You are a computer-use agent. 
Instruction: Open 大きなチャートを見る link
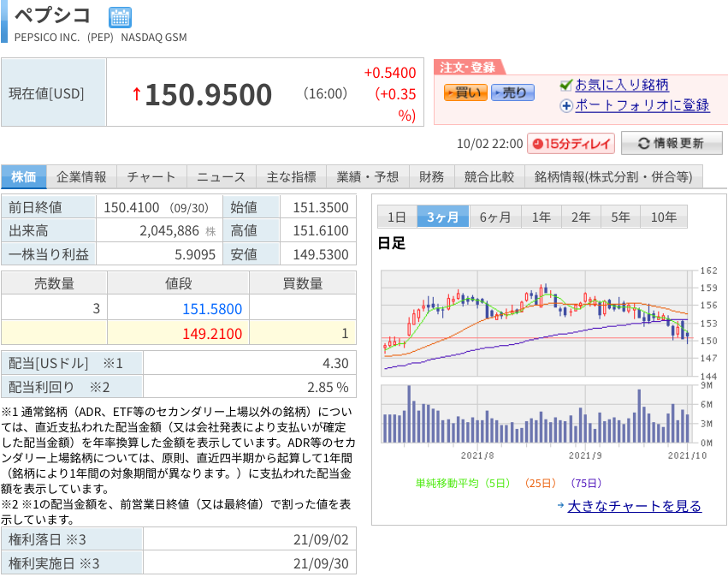tap(634, 506)
